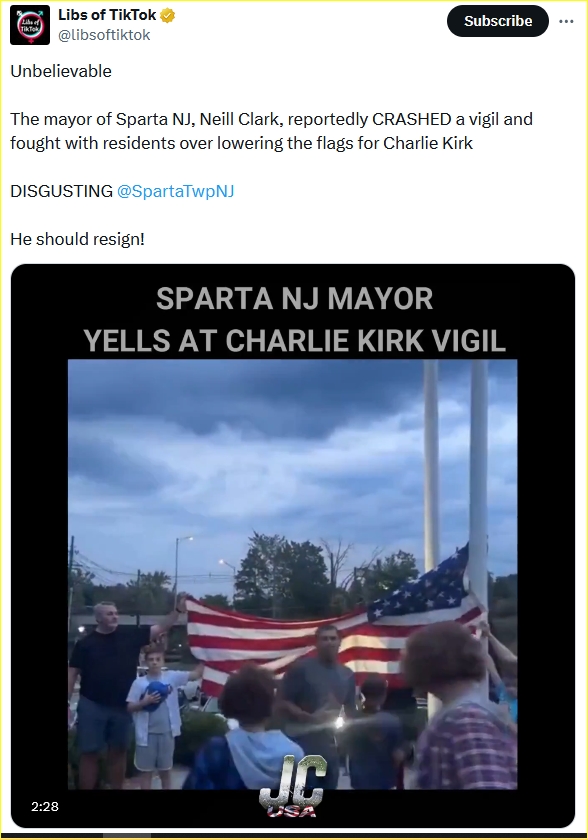Click the sentence mentioning mayor Neill Clark
Viewport: 588px width, 839px height.
point(271,131)
